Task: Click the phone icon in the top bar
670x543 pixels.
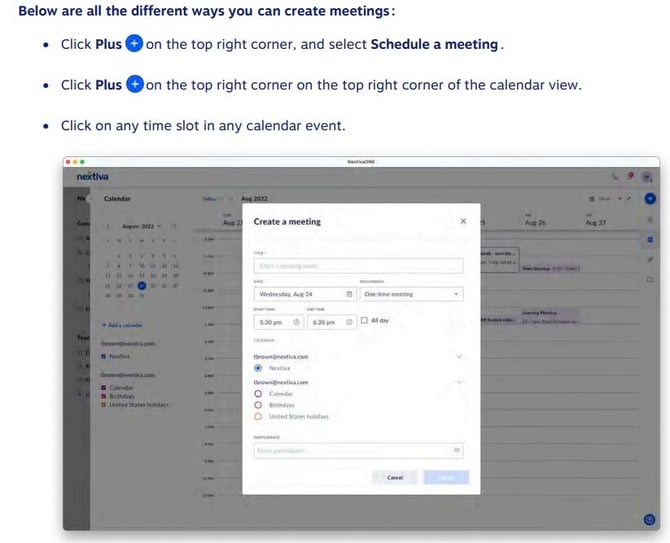Action: click(x=614, y=176)
